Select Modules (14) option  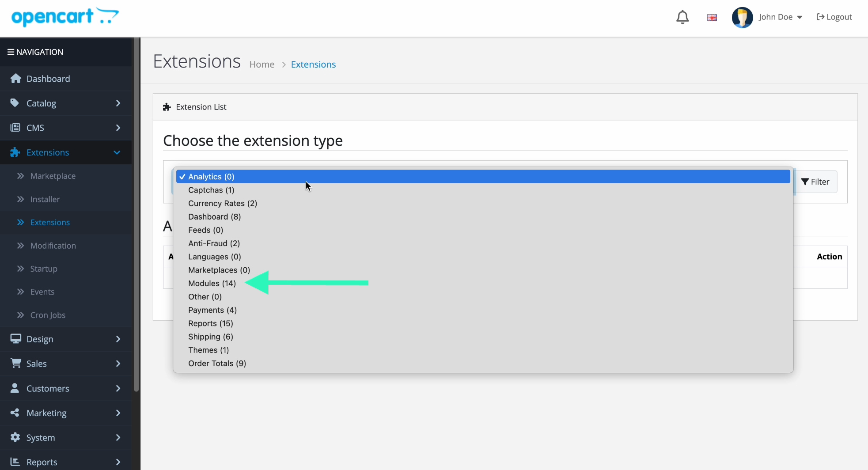pos(483,283)
